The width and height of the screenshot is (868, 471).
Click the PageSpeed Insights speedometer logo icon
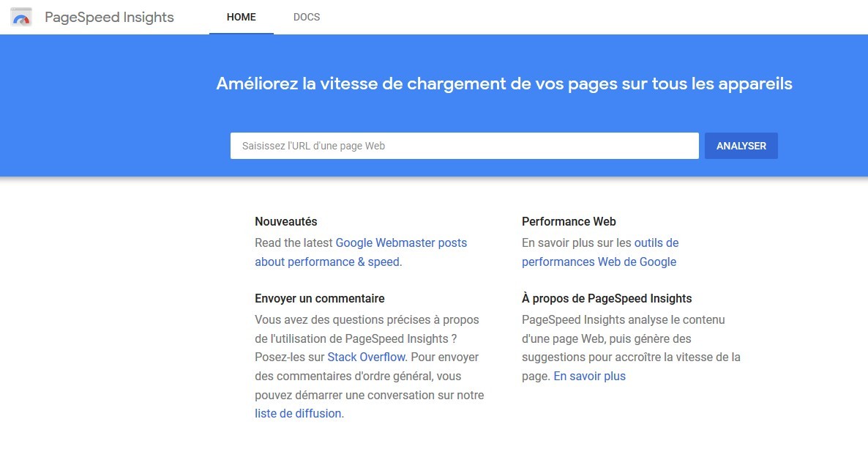(21, 17)
